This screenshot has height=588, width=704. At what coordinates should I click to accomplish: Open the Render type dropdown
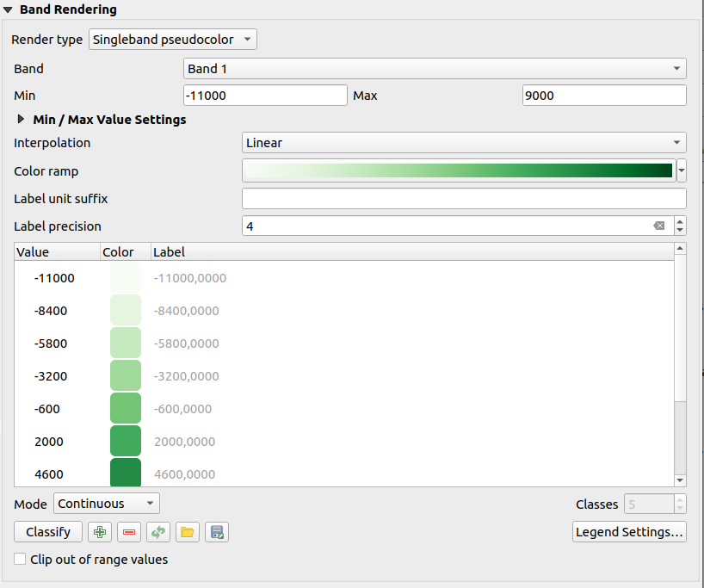(x=173, y=40)
